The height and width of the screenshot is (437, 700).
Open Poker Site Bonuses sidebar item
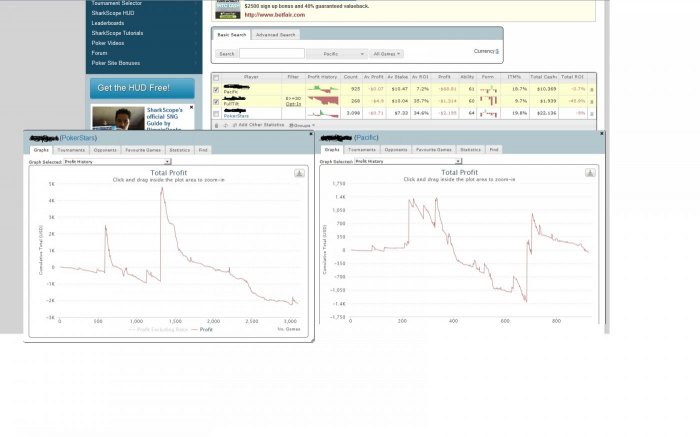(116, 63)
